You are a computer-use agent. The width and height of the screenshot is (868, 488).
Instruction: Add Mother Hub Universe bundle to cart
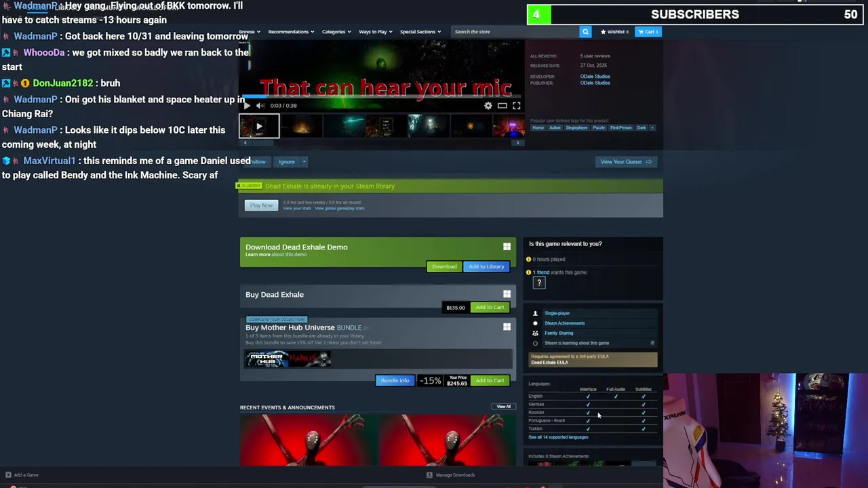click(x=490, y=381)
